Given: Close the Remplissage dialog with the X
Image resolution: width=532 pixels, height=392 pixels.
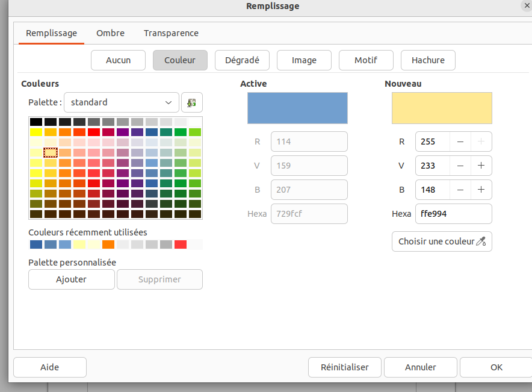Looking at the screenshot, I should click(526, 5).
